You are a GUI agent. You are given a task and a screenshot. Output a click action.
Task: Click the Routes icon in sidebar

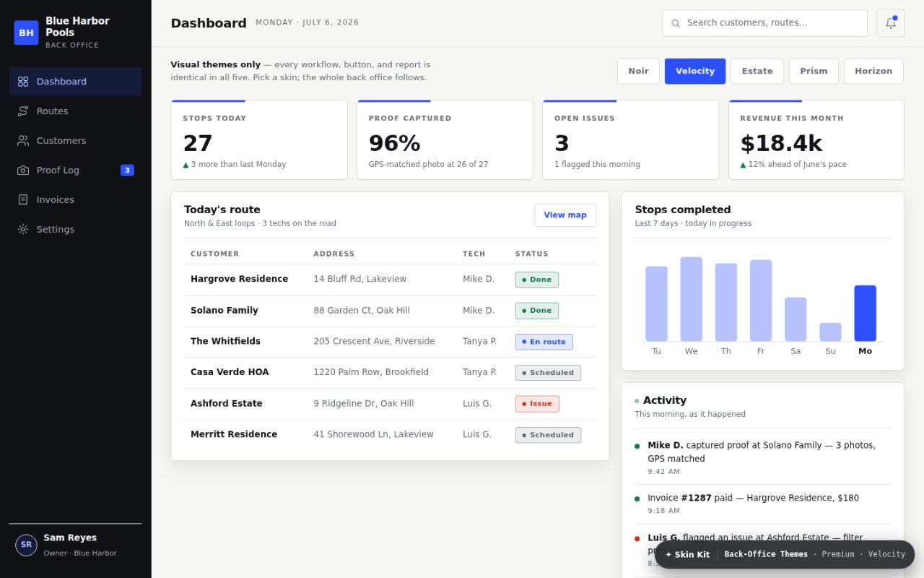click(23, 111)
